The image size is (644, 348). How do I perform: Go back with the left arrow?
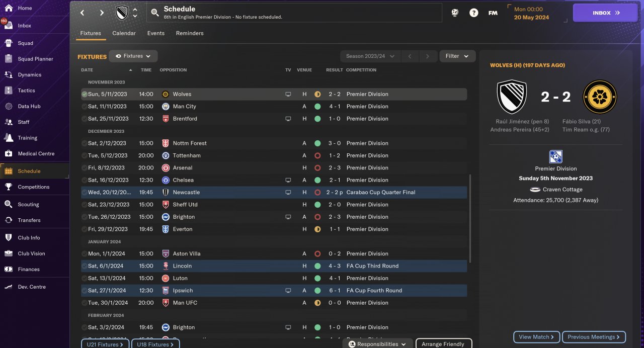[83, 13]
